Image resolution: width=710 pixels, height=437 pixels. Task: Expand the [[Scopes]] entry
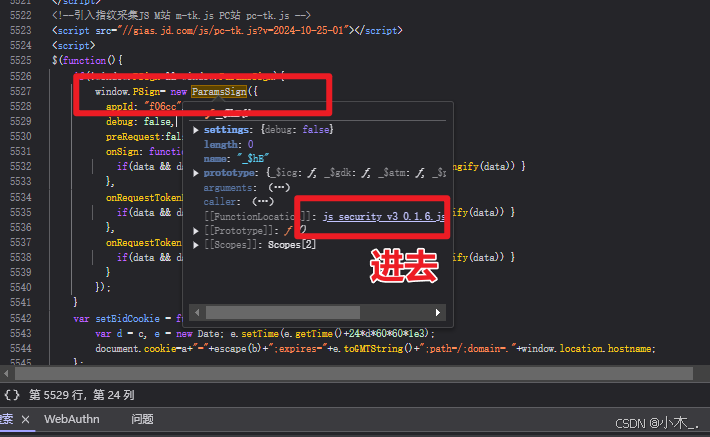[196, 245]
